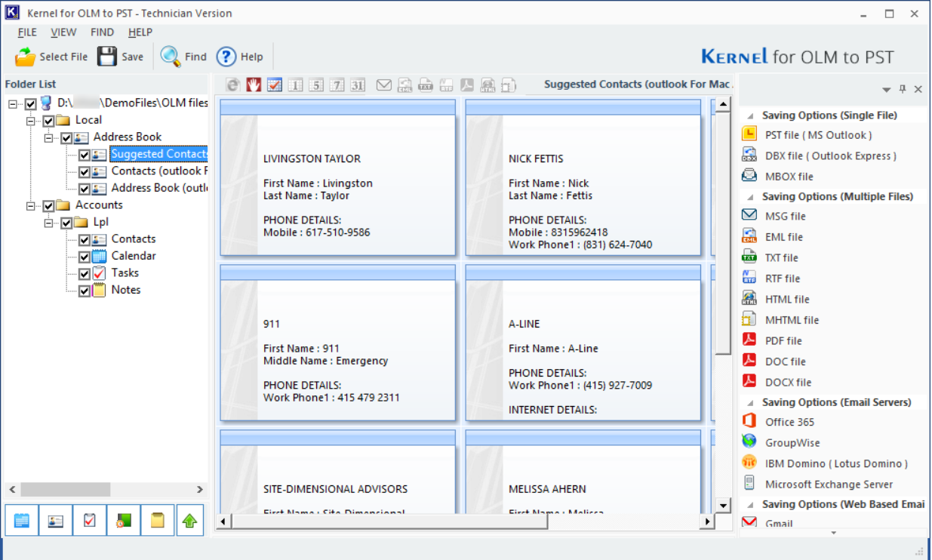Screen dimensions: 932x560
Task: Click the green up arrow button
Action: coord(190,521)
